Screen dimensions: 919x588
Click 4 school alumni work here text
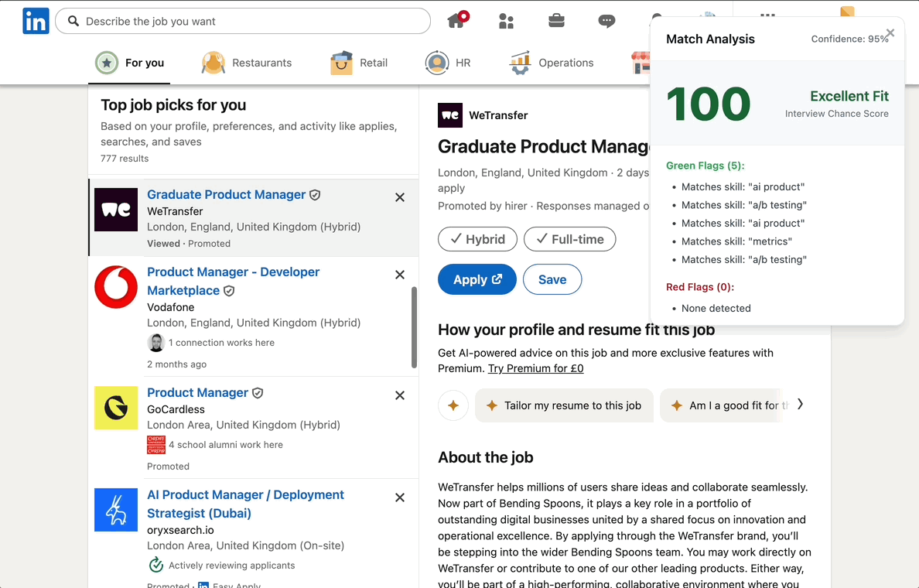pos(226,445)
